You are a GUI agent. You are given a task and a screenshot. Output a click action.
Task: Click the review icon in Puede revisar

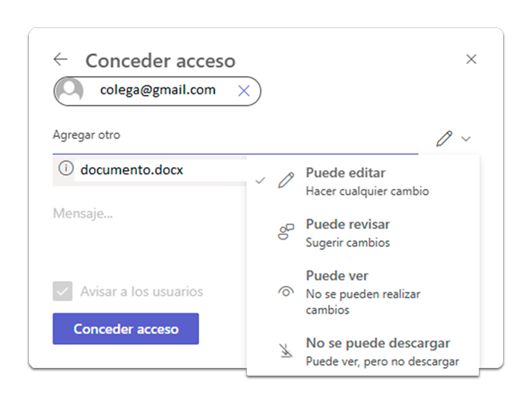pyautogui.click(x=286, y=233)
